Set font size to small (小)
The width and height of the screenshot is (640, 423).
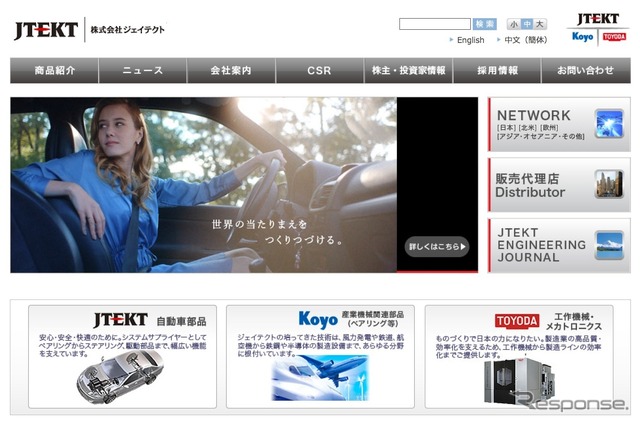tap(513, 24)
